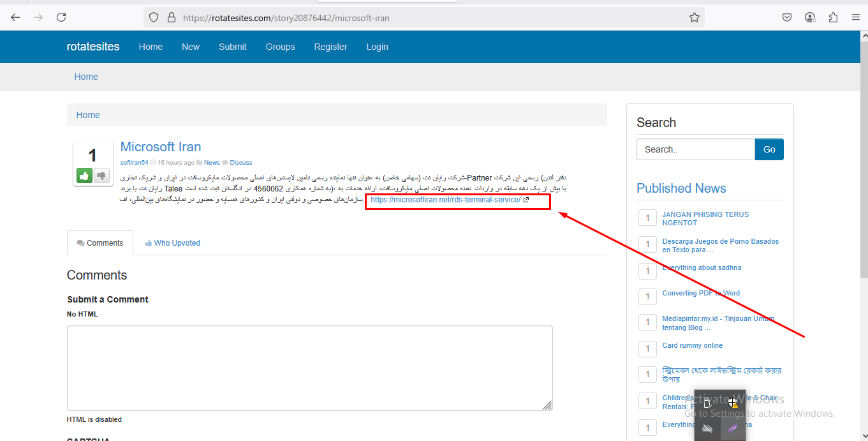Switch to the Who Upvoted tab
868x441 pixels.
172,243
